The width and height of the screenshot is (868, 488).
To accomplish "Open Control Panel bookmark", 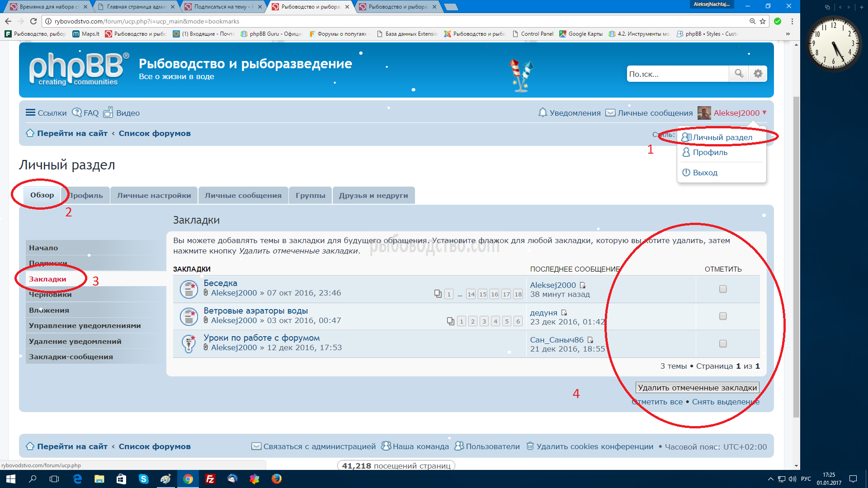I will (533, 34).
